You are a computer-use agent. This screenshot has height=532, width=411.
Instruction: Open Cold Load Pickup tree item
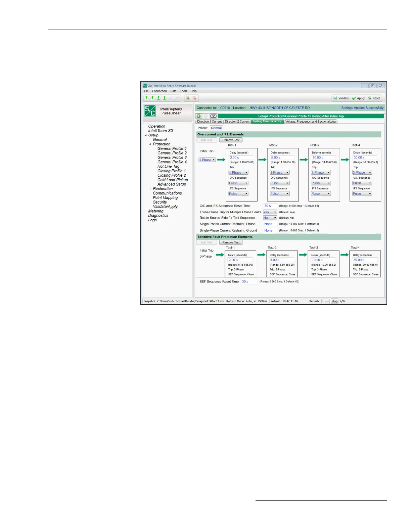173,180
